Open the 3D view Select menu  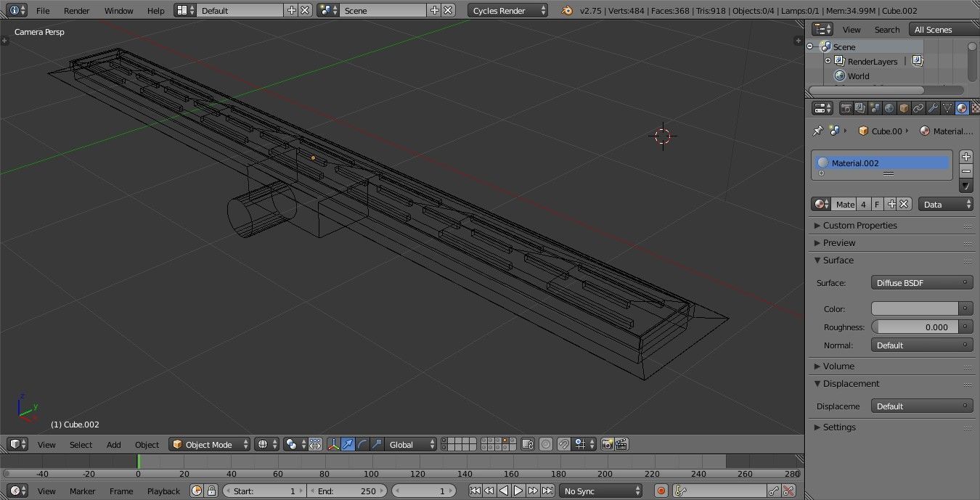coord(81,444)
